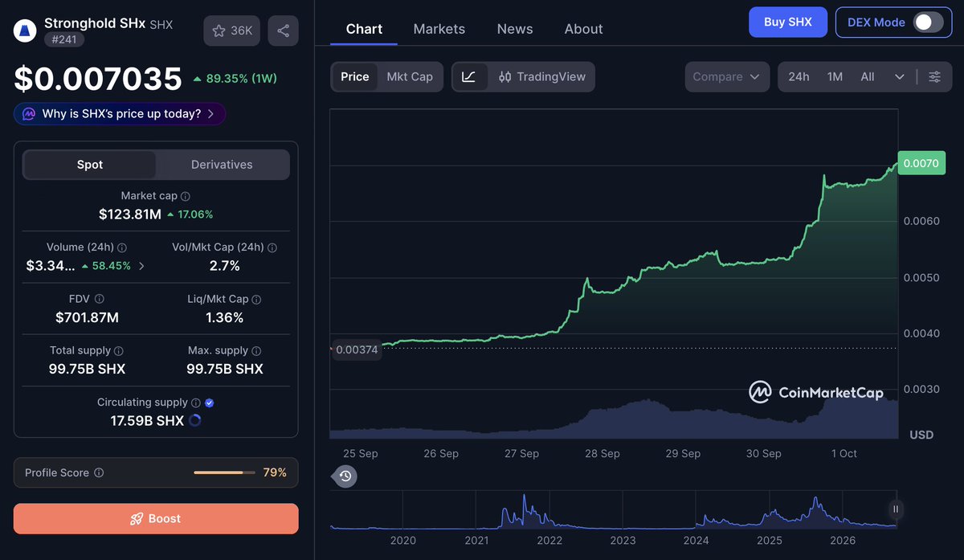964x560 pixels.
Task: Open the News tab
Action: coord(515,29)
